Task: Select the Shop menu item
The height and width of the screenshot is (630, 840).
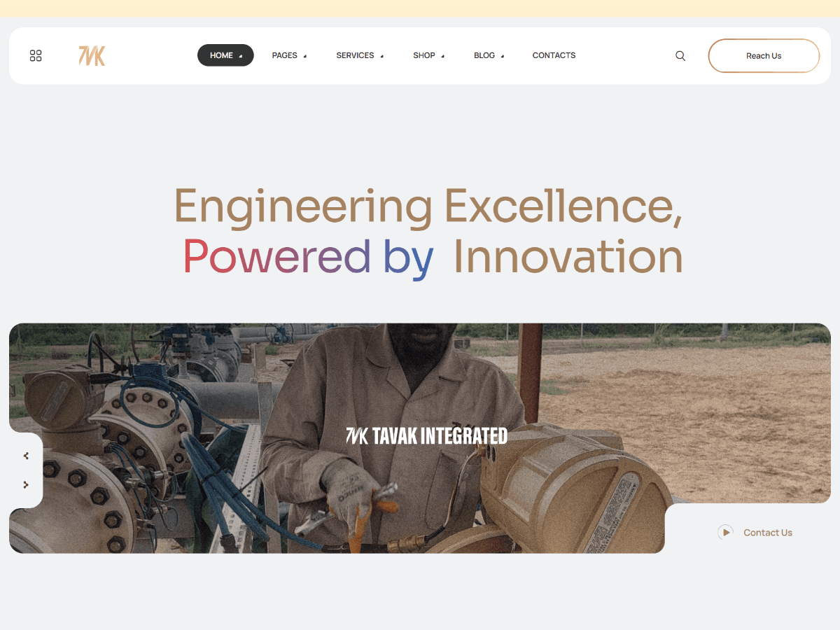Action: point(424,55)
